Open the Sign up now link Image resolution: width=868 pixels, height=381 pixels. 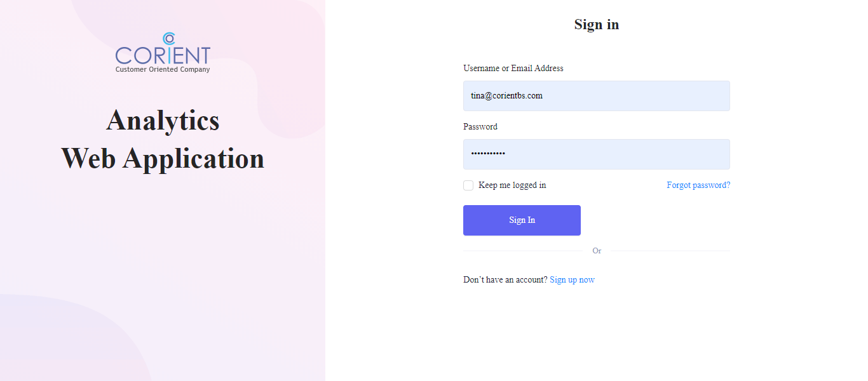[572, 279]
